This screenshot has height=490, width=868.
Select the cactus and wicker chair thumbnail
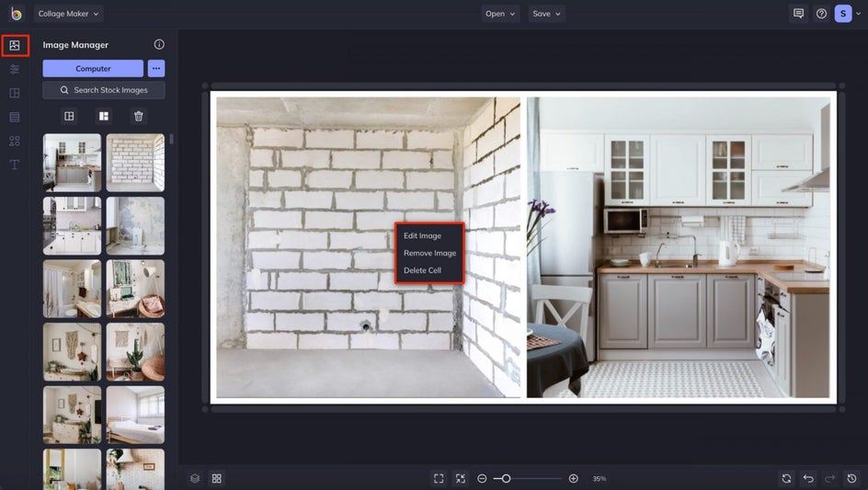[x=135, y=351]
